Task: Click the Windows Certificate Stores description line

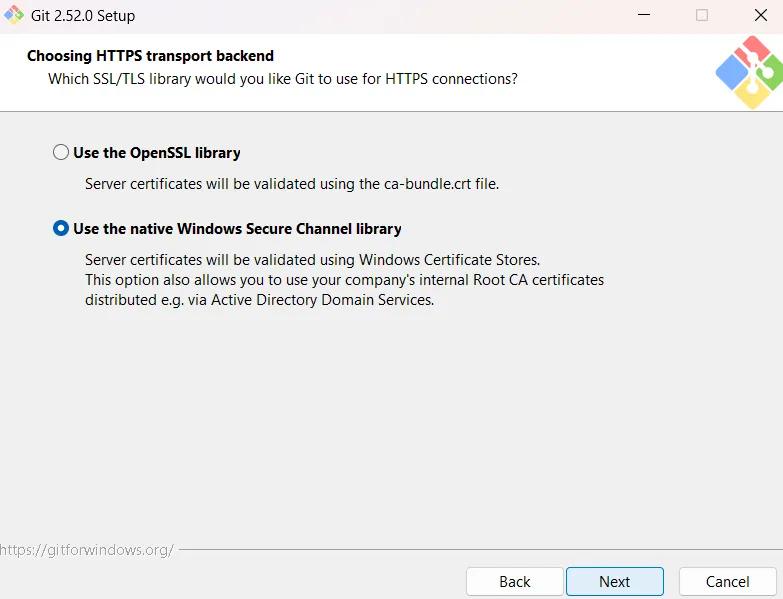Action: coord(312,260)
